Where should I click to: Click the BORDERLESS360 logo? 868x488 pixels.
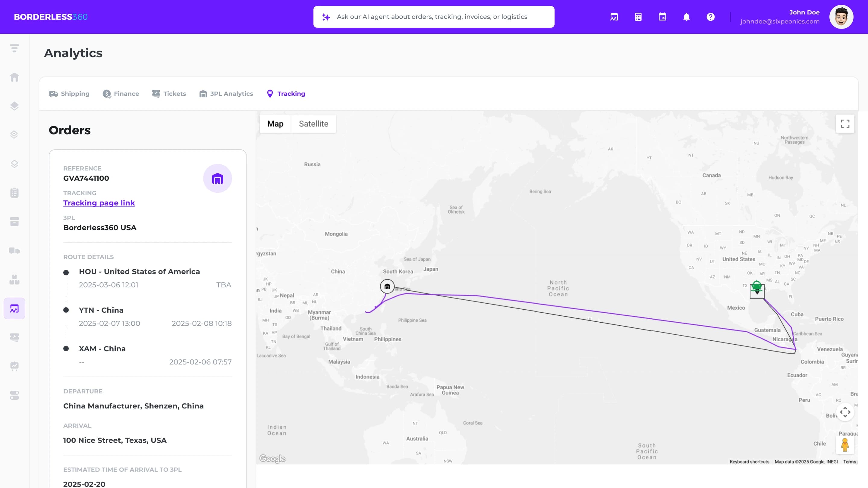click(x=51, y=17)
